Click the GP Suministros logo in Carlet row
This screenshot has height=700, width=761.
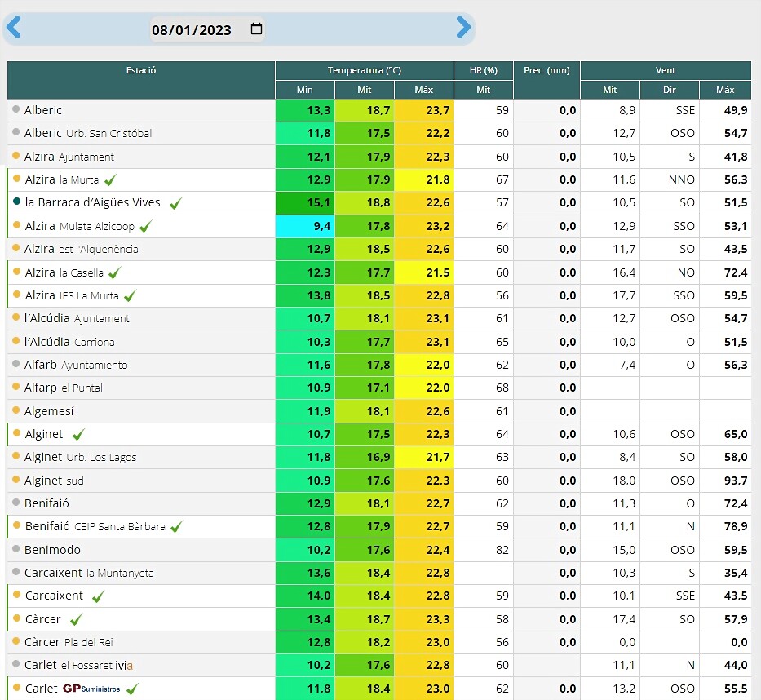[91, 689]
